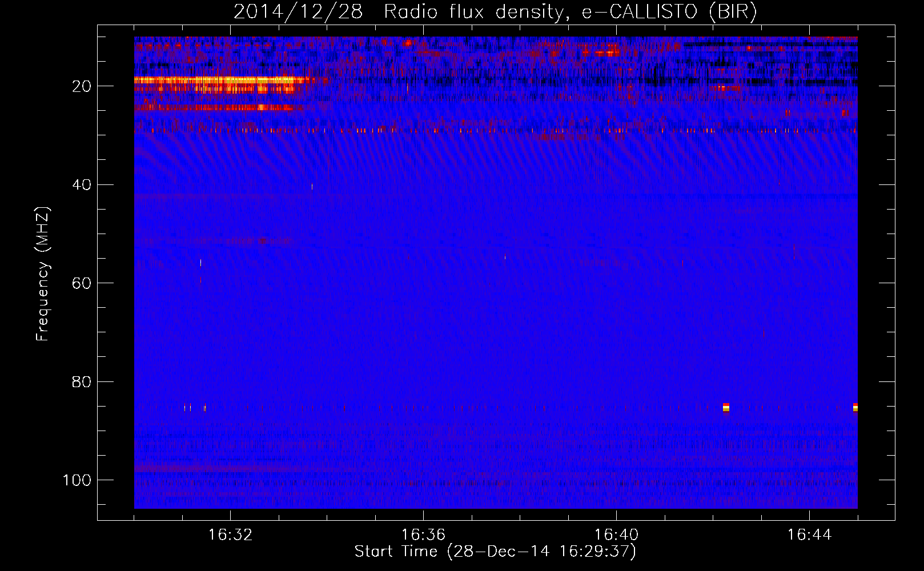Click the 16:44 time tick label

point(810,535)
